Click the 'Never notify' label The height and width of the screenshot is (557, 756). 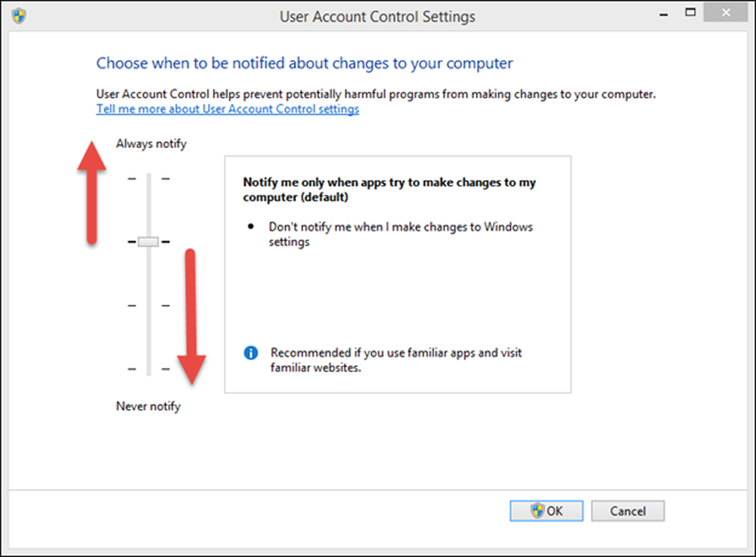pos(148,406)
